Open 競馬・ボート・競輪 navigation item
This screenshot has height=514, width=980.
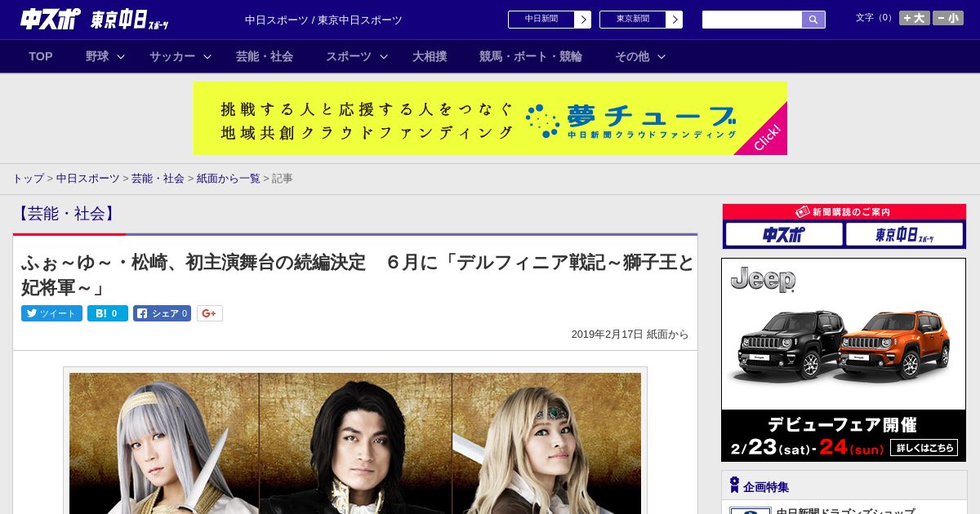[x=531, y=56]
